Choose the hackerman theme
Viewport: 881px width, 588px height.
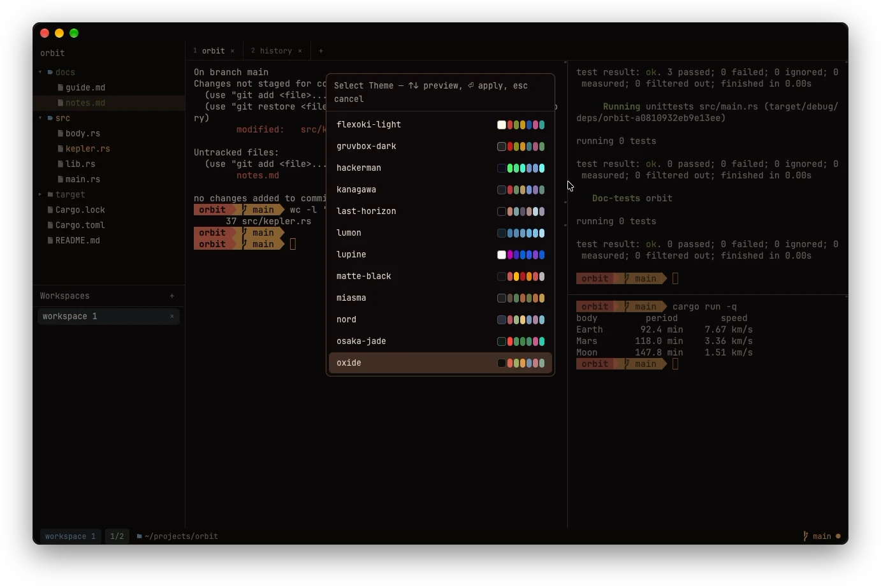[x=440, y=168]
